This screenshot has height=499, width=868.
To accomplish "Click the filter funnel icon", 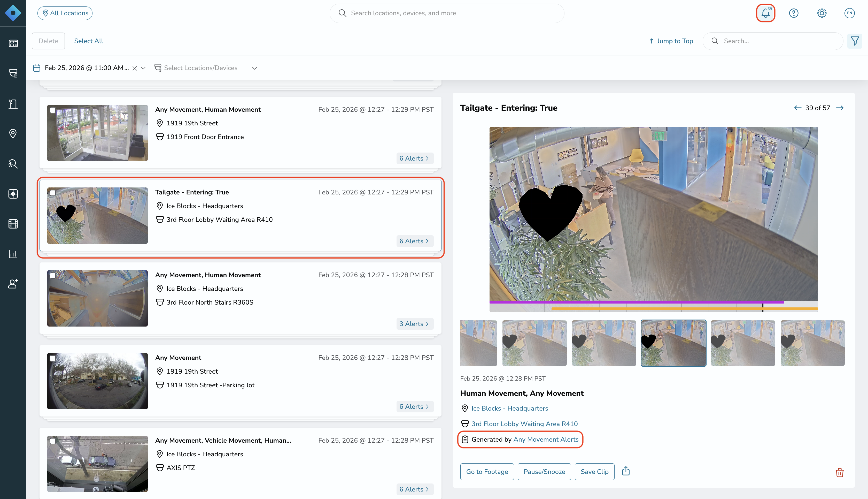I will [x=855, y=41].
